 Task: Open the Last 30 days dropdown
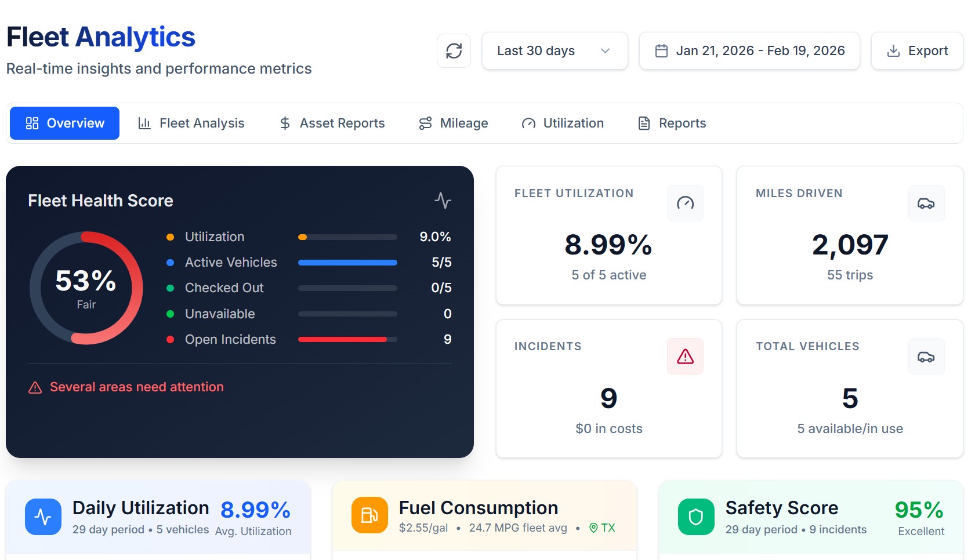point(554,50)
